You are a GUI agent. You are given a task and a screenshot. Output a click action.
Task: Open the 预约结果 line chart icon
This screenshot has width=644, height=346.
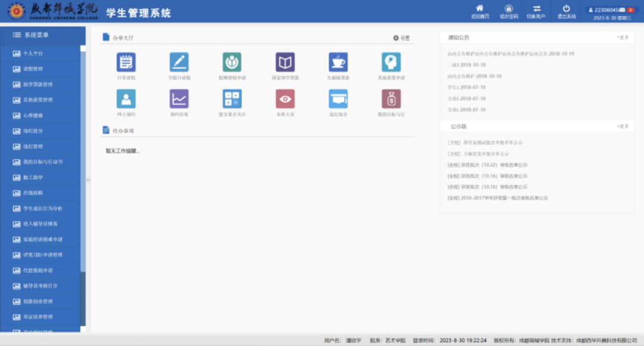coord(179,99)
